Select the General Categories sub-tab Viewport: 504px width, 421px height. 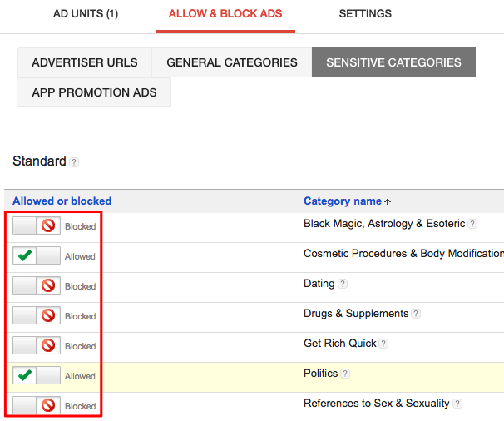[x=231, y=62]
